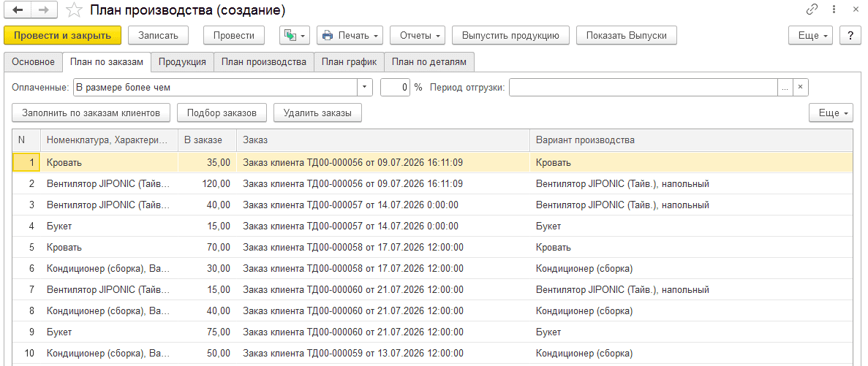
Task: Click the Удалить заказы button
Action: 317,113
